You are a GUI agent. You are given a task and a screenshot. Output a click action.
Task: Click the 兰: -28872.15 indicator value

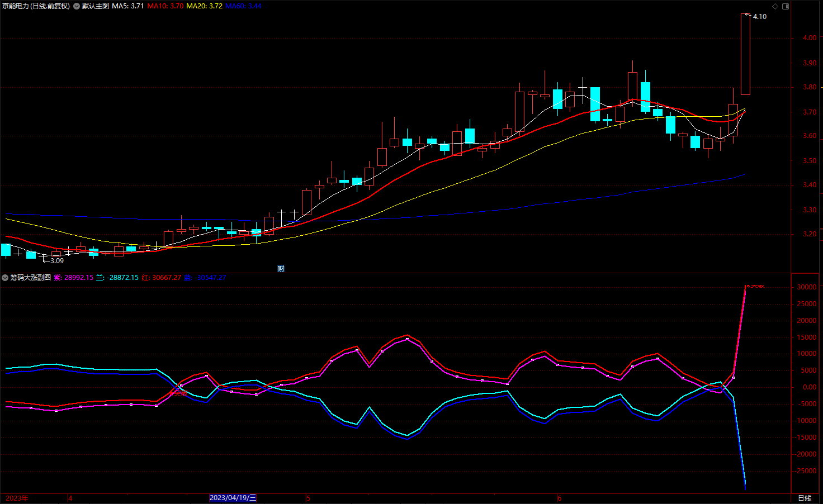click(117, 278)
